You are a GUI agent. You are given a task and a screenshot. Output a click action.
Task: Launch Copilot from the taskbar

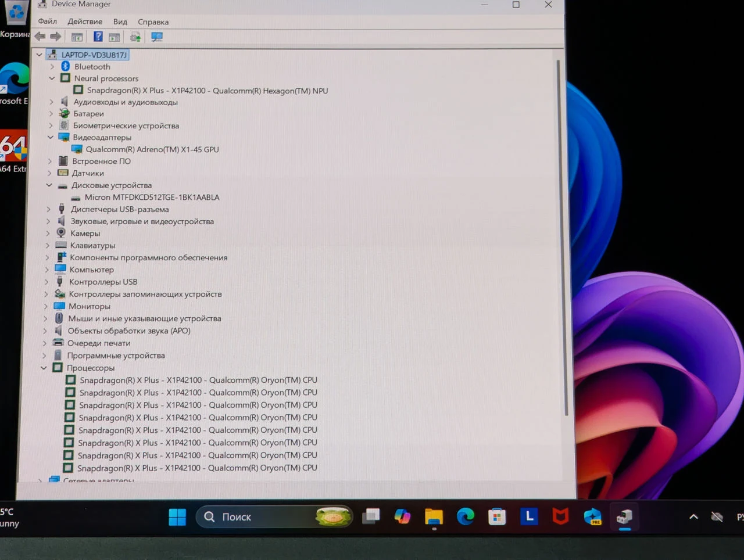coord(402,516)
